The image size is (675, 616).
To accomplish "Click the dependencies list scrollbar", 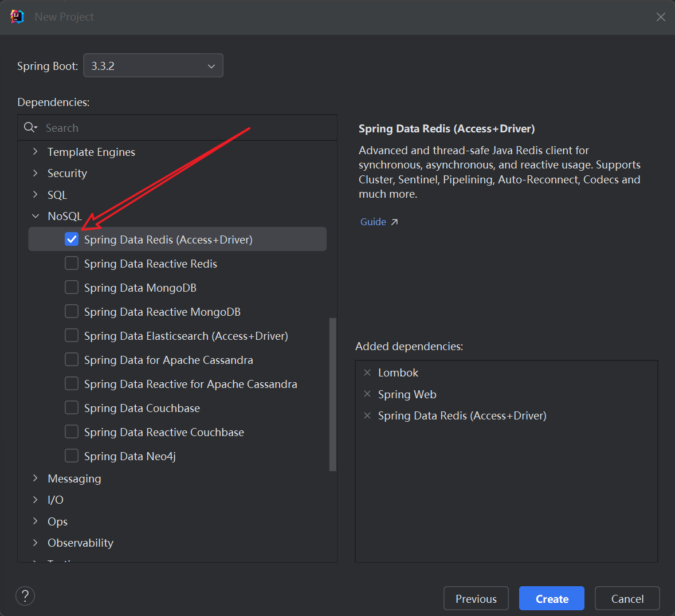I will 333,394.
